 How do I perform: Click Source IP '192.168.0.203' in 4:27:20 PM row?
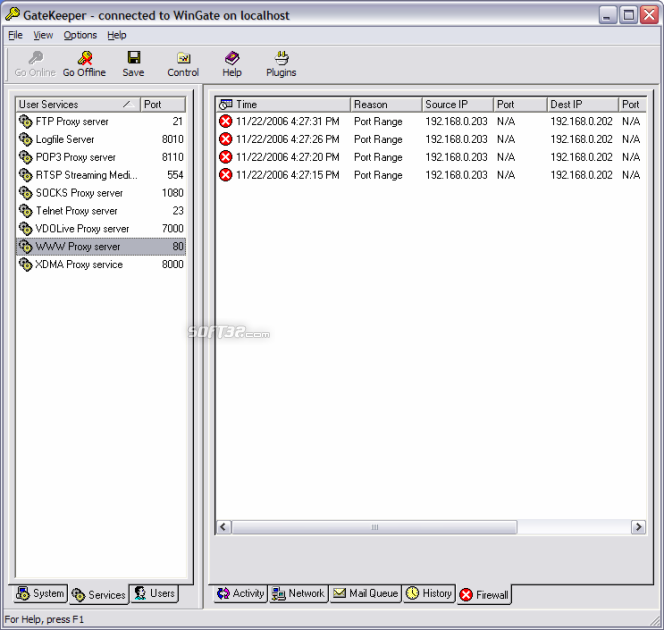click(456, 157)
